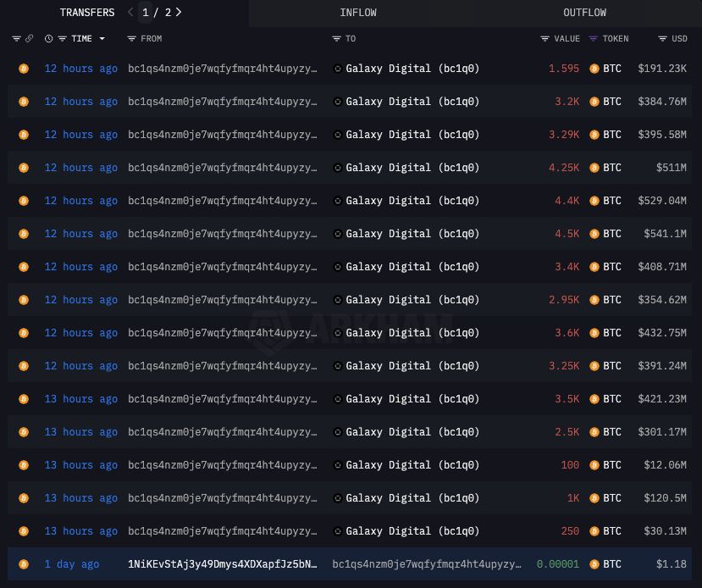Open Galaxy Digital (bc1q0) on $12.06M row

pos(412,465)
